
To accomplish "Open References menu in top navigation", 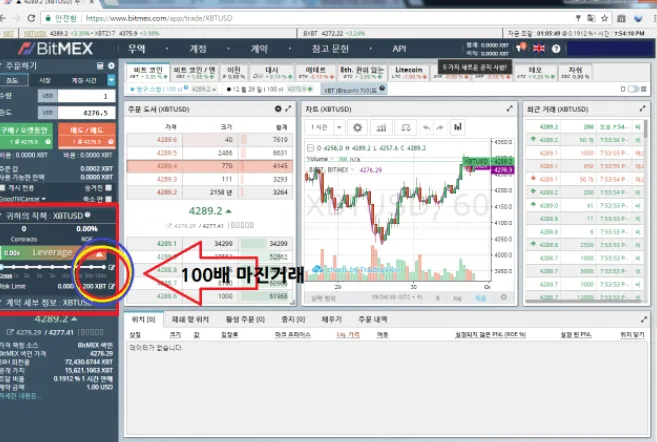I will (x=330, y=49).
